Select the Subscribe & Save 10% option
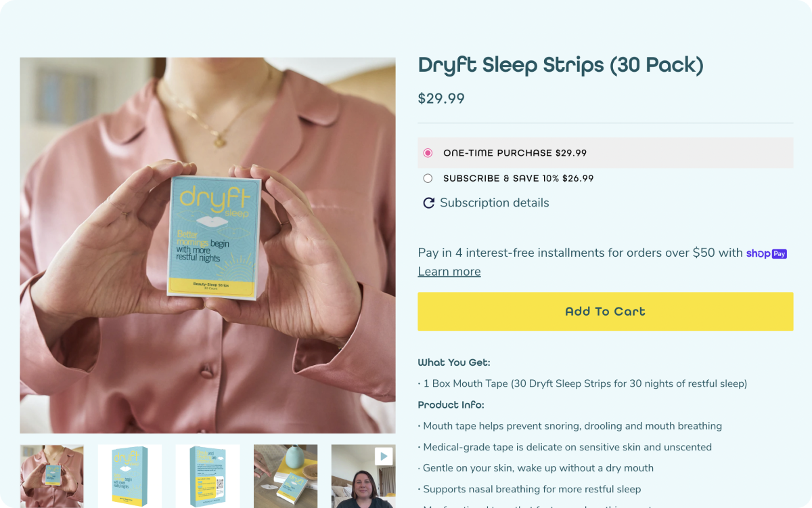 pyautogui.click(x=606, y=179)
